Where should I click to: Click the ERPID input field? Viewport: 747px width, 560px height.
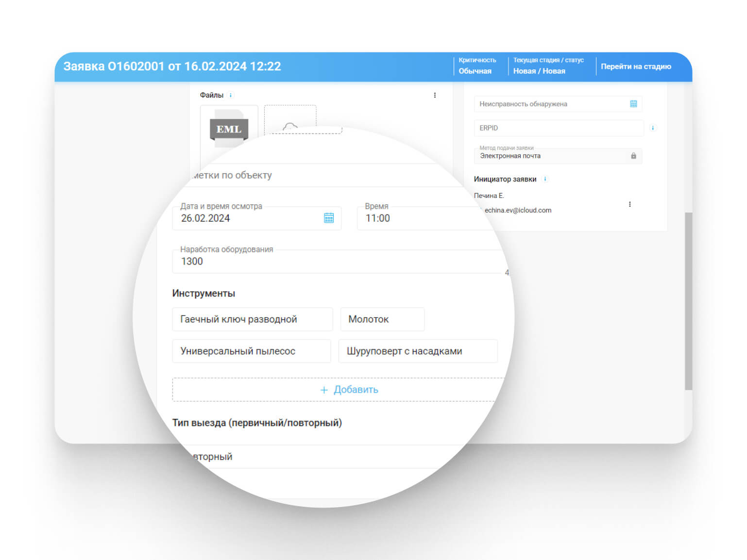click(559, 128)
